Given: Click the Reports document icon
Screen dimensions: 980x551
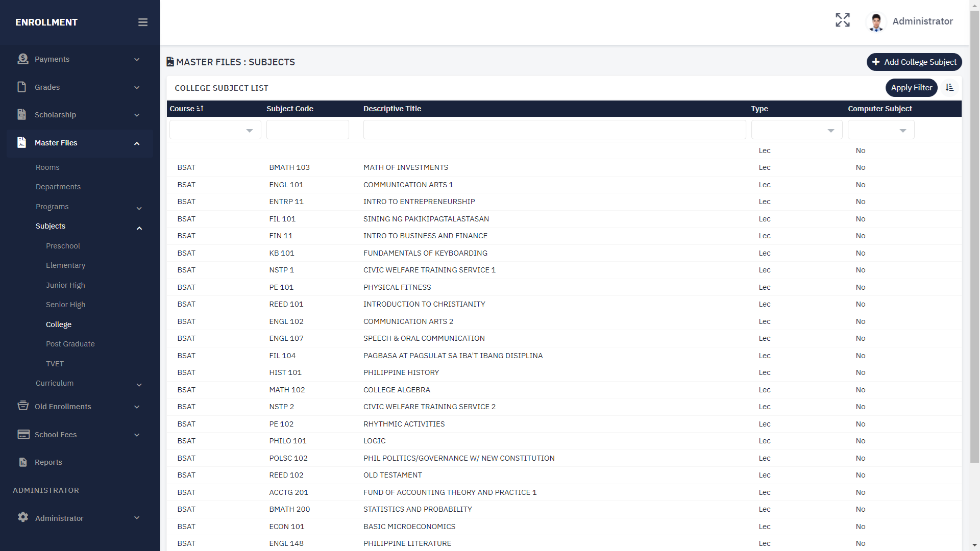Looking at the screenshot, I should pos(23,462).
